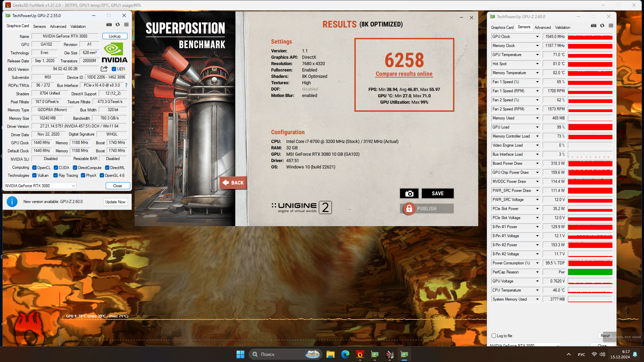Click the taskbar clock and date

(620, 354)
